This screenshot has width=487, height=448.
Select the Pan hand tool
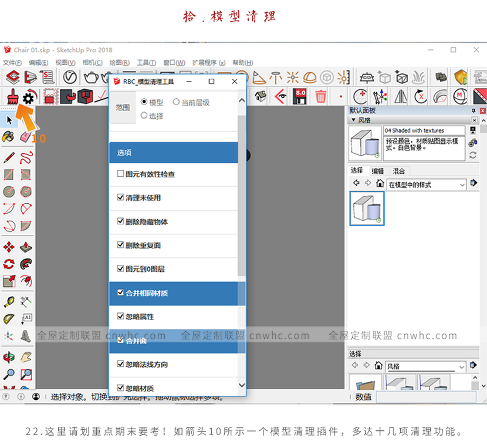pyautogui.click(x=26, y=357)
